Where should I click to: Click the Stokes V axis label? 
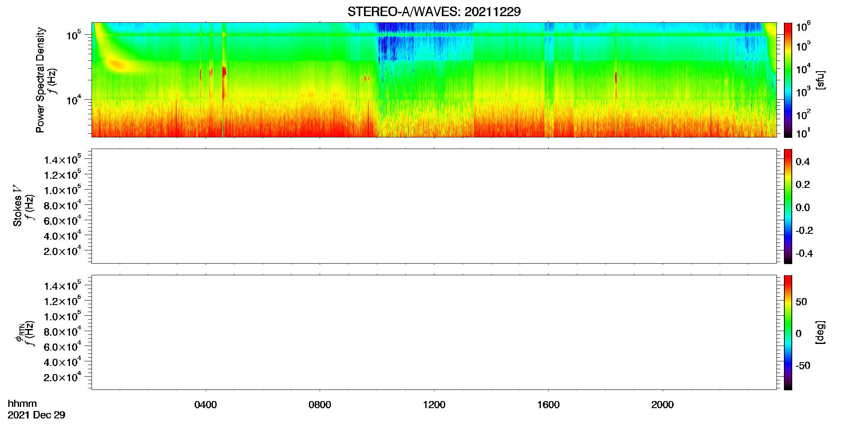click(x=17, y=206)
